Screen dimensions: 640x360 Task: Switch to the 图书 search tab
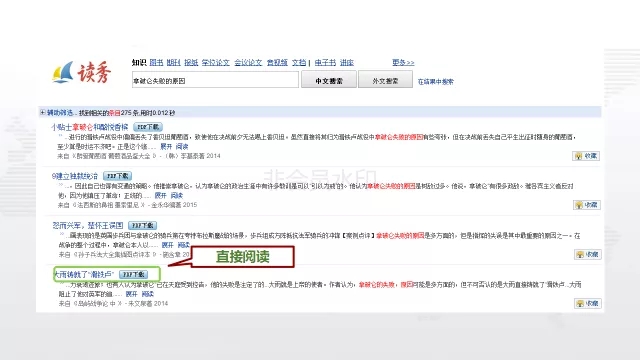[156, 62]
